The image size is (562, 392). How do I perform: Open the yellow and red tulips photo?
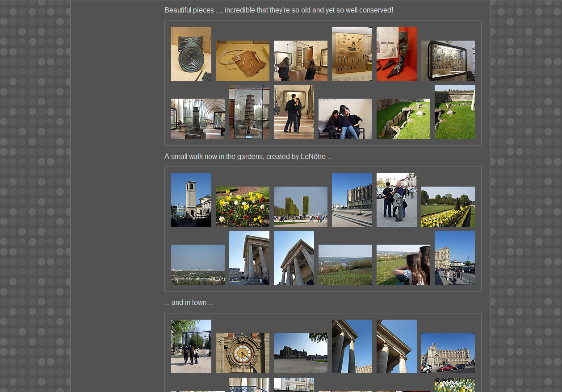(242, 207)
